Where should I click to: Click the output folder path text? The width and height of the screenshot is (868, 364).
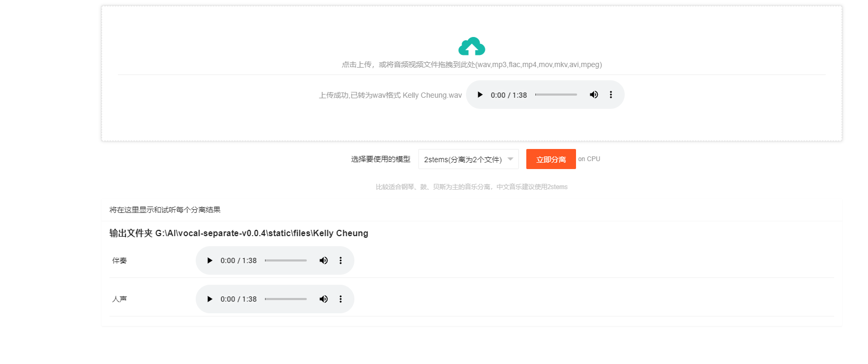coord(239,233)
